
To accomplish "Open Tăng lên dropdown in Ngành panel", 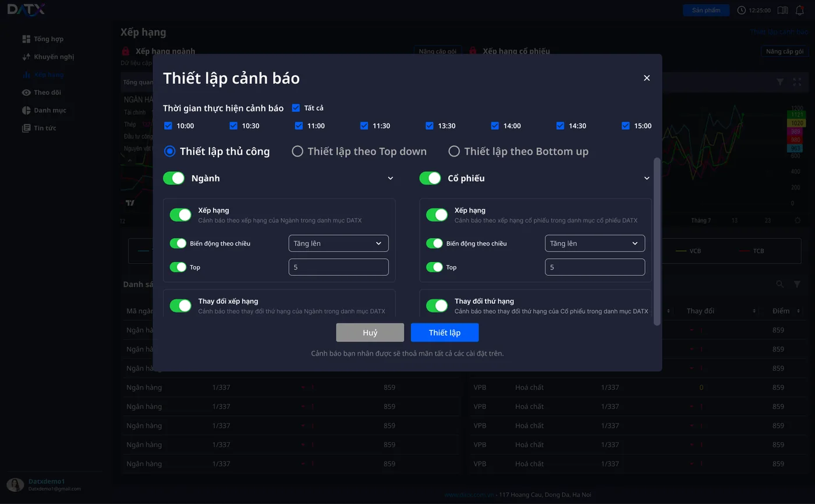I will coord(339,243).
